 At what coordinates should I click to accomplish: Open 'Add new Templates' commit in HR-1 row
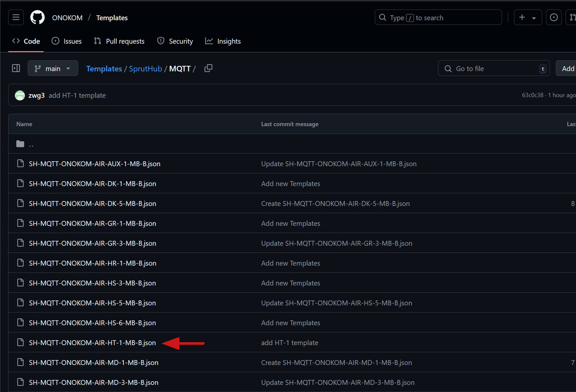[291, 264]
